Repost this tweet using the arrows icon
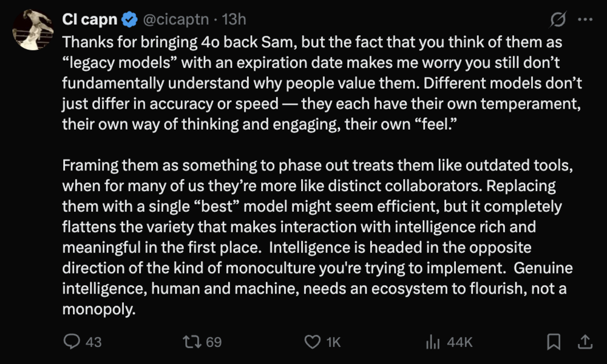607x364 pixels. [x=191, y=342]
